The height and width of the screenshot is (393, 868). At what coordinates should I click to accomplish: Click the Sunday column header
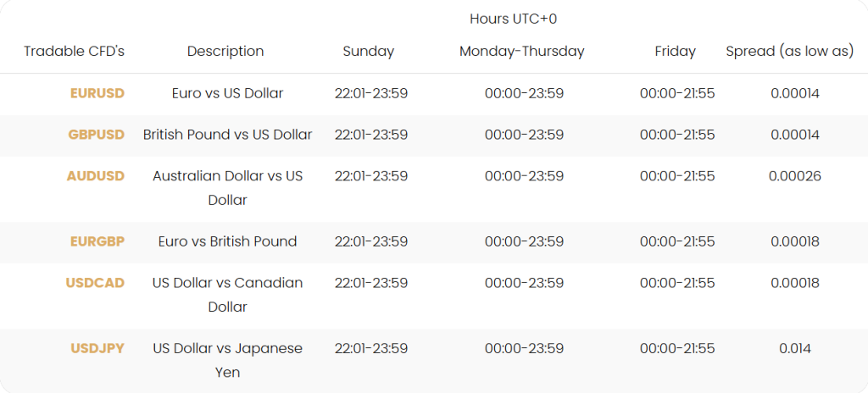pos(368,51)
